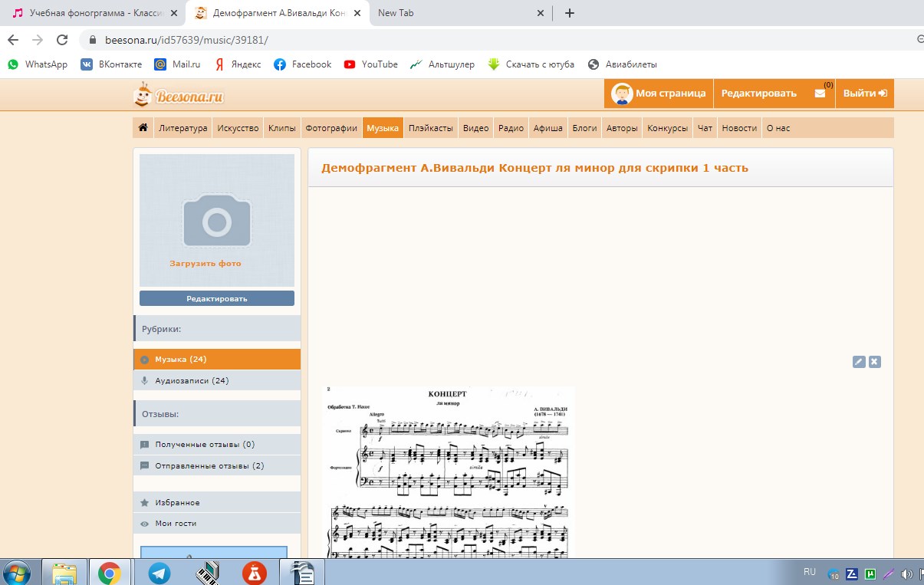Close the New Tab browser tab
924x585 pixels.
[x=541, y=13]
